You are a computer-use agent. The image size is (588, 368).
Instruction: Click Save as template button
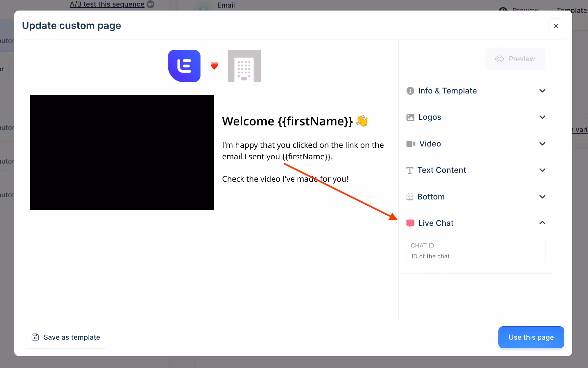(66, 337)
